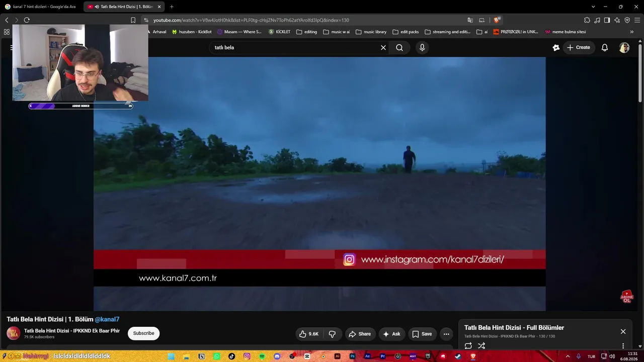Toggle playlist loop
This screenshot has width=644, height=362.
coord(468,346)
